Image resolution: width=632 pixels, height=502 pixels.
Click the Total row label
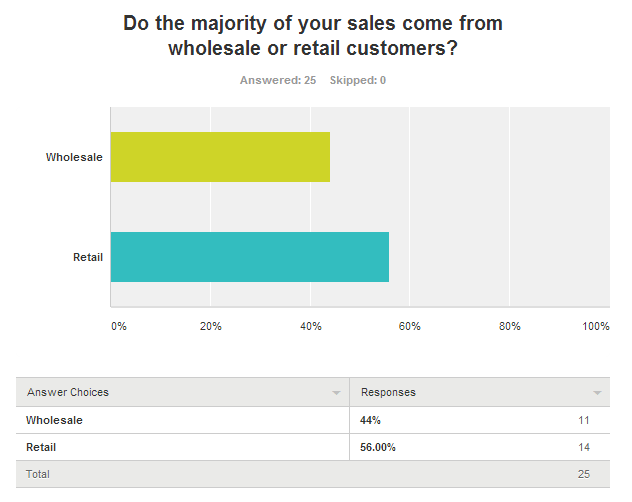[x=38, y=474]
